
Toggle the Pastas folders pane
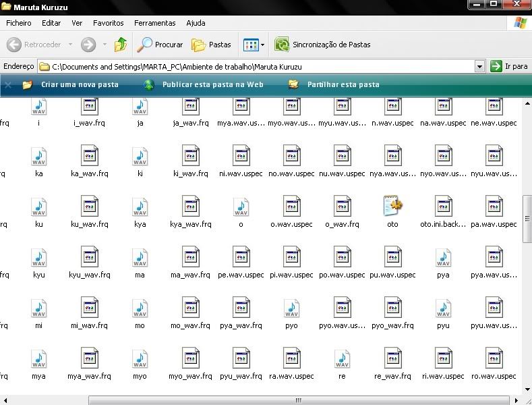(211, 45)
